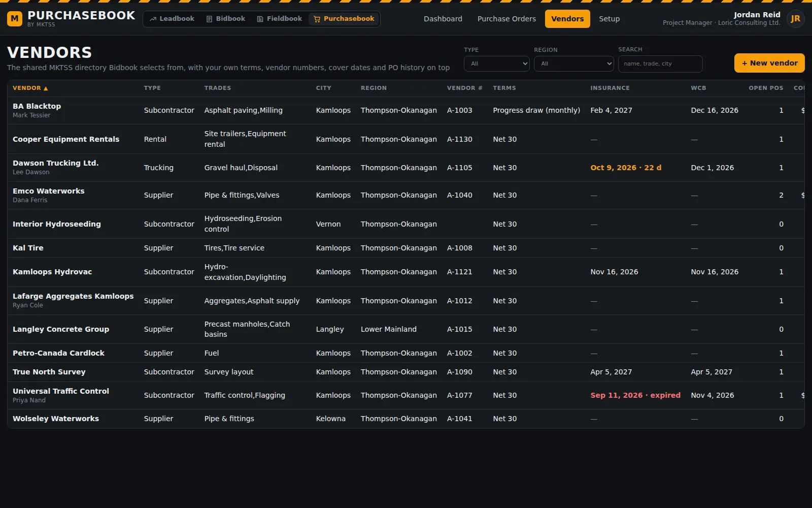The image size is (812, 508).
Task: Click the Jordan Reid user name
Action: coord(757,15)
